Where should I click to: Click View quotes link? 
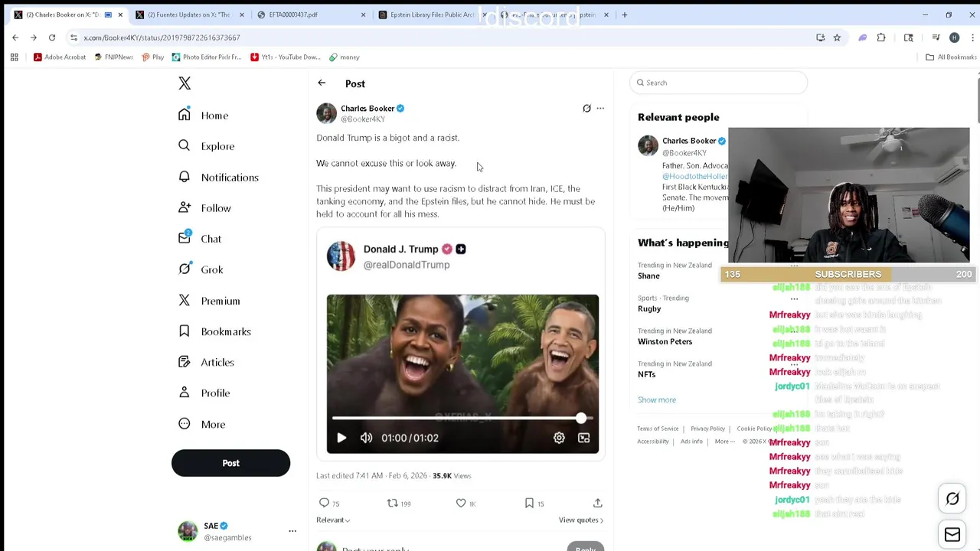[x=581, y=520]
